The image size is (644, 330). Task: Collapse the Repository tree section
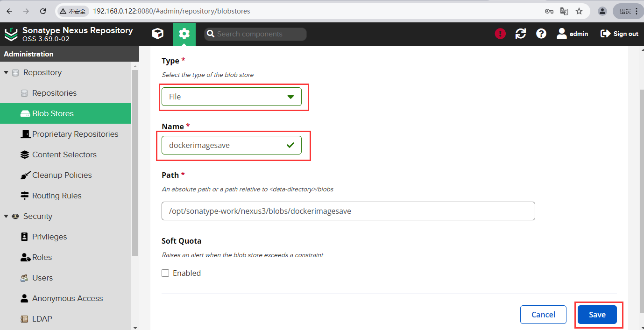6,73
